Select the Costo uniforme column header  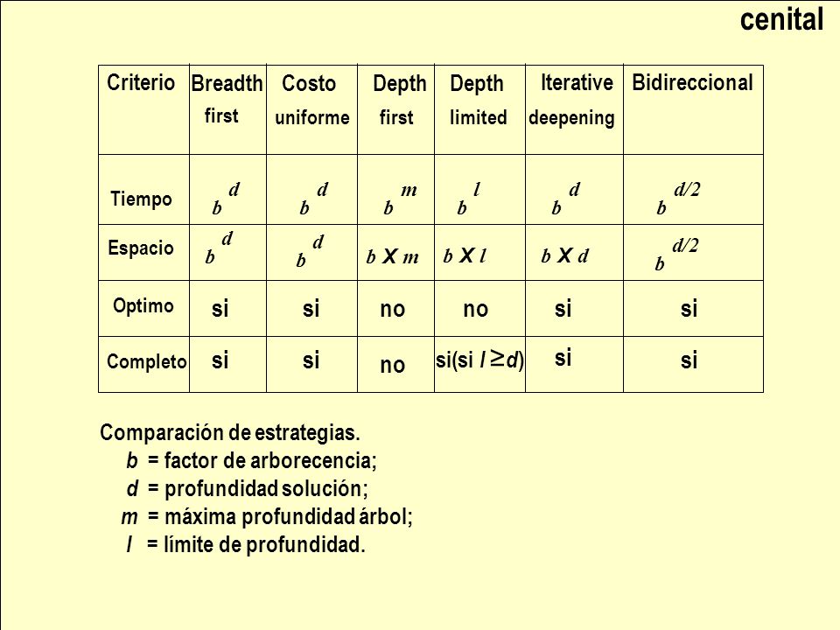[x=311, y=110]
